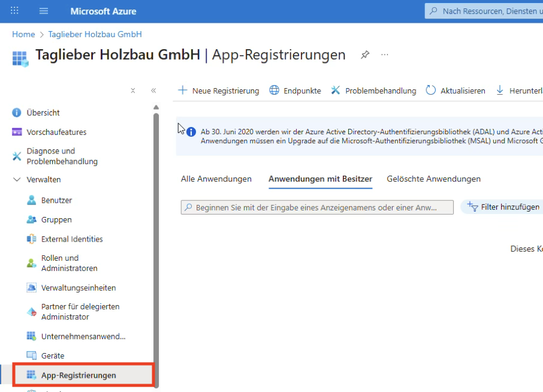This screenshot has width=543, height=392.
Task: Click the sidebar scrollbar up arrow
Action: pyautogui.click(x=156, y=108)
